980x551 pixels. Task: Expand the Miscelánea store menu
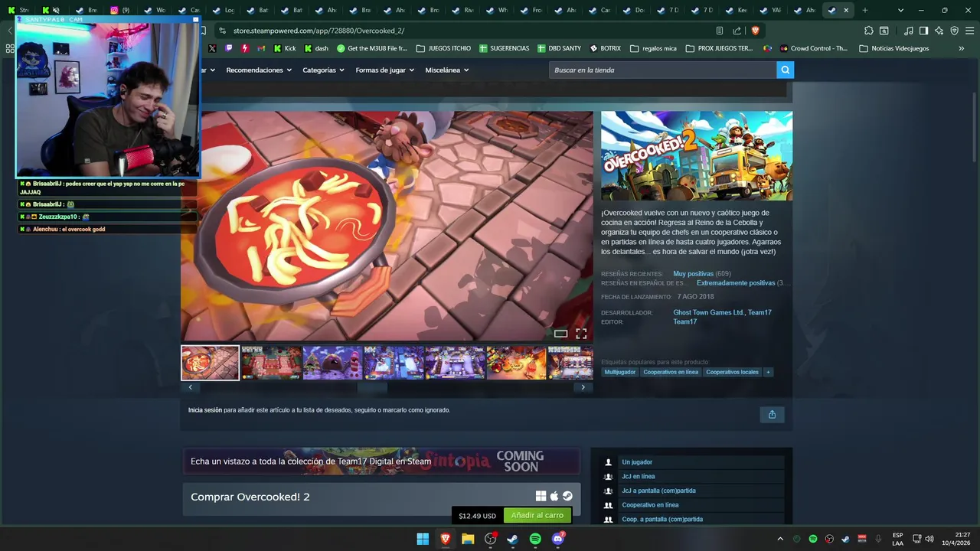click(446, 70)
